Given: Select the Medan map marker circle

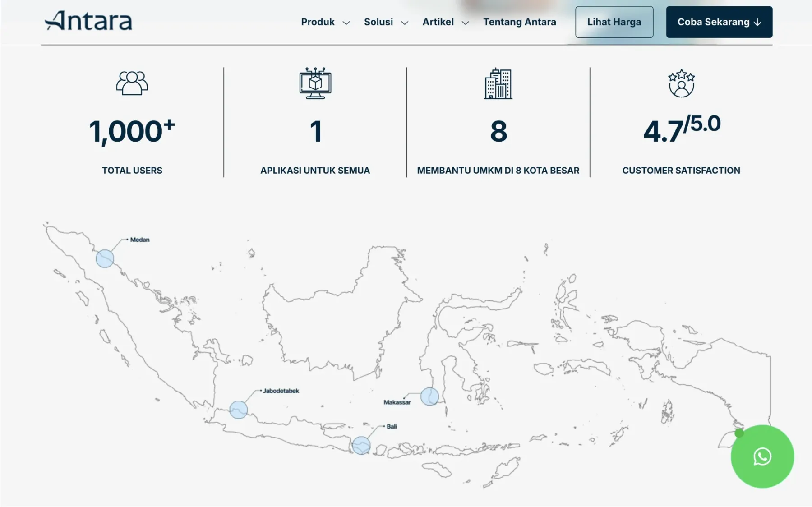Looking at the screenshot, I should (105, 258).
